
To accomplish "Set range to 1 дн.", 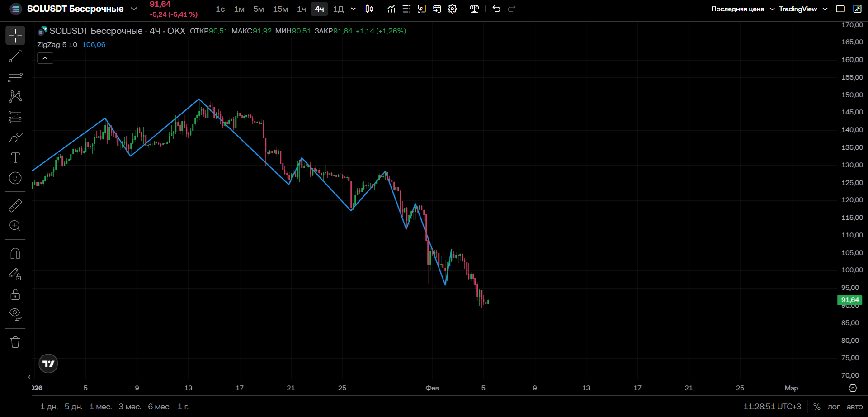I will (x=49, y=407).
